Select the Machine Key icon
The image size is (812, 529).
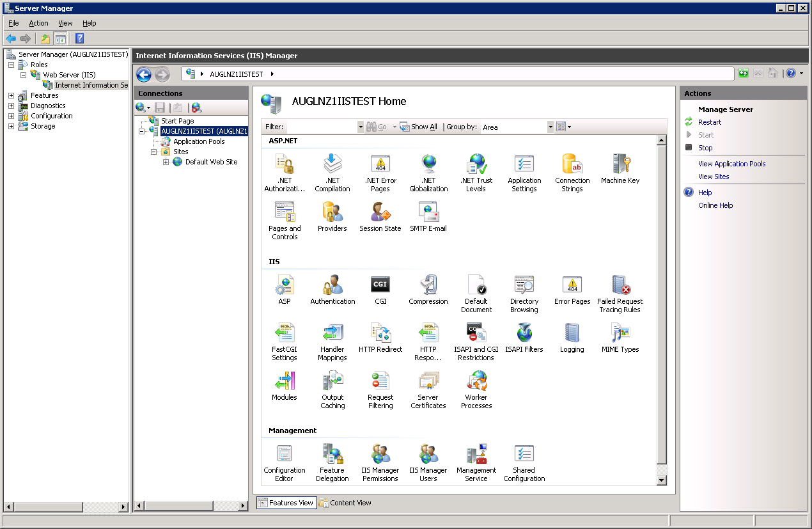[x=620, y=164]
